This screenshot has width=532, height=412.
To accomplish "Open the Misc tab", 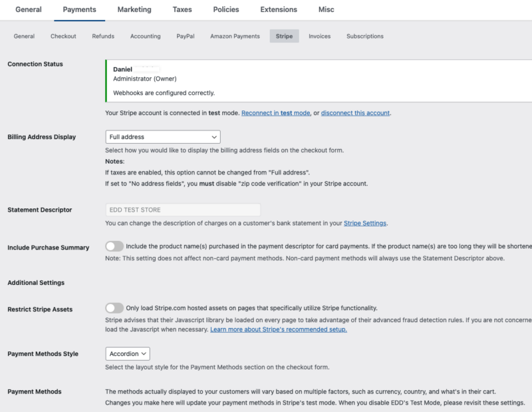I will pos(326,10).
